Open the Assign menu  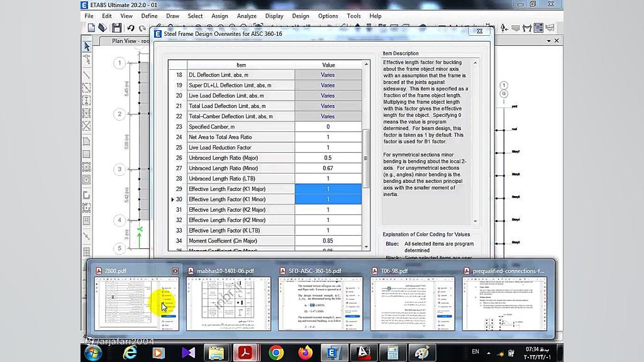(219, 16)
